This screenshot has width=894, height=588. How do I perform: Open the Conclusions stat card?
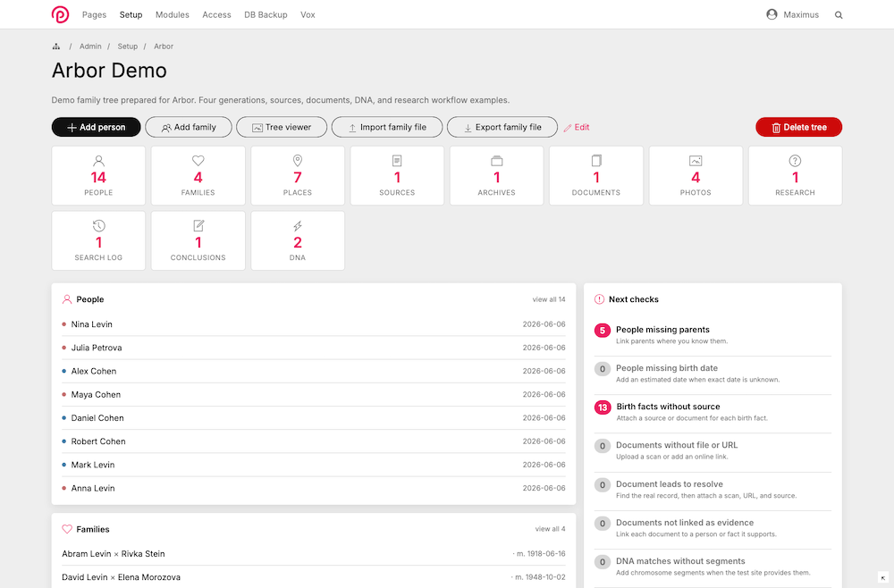[198, 240]
